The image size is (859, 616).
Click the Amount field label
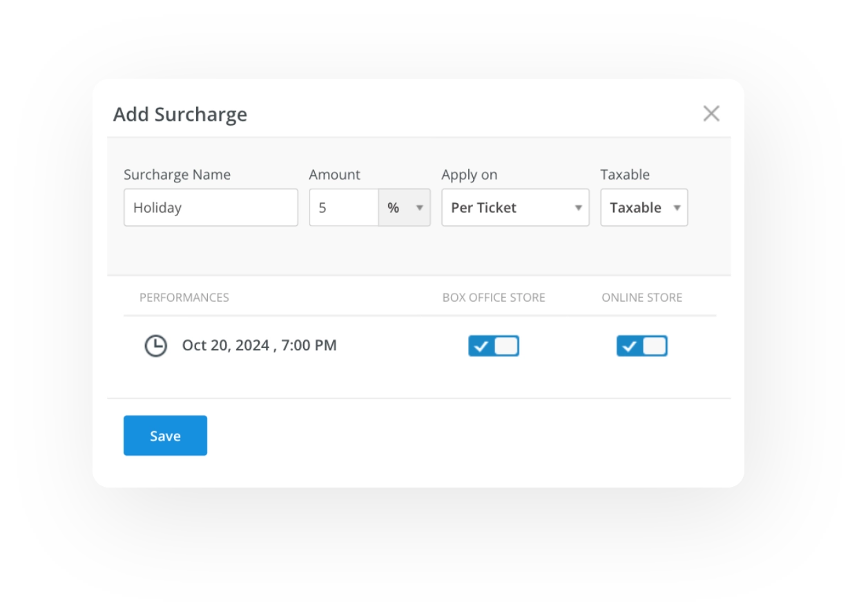coord(335,175)
